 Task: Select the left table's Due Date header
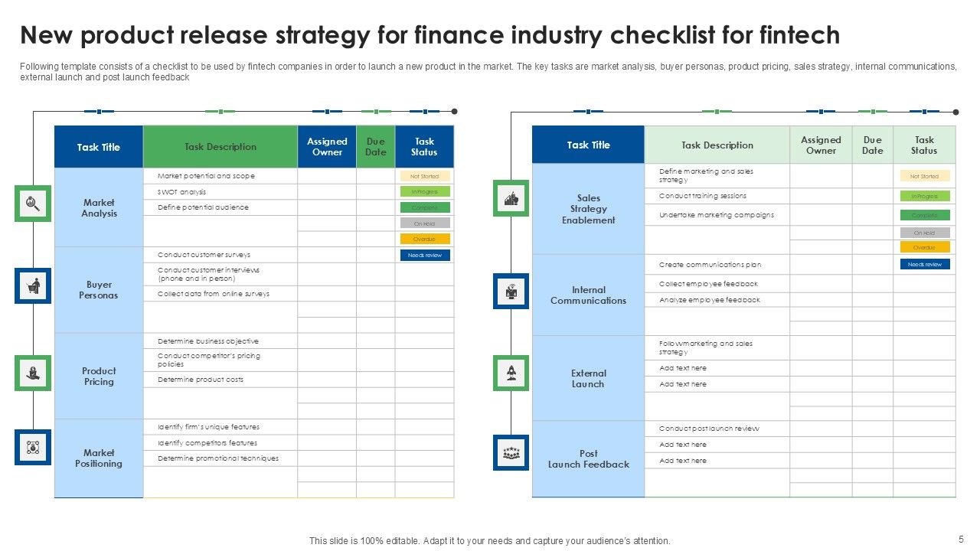tap(376, 147)
